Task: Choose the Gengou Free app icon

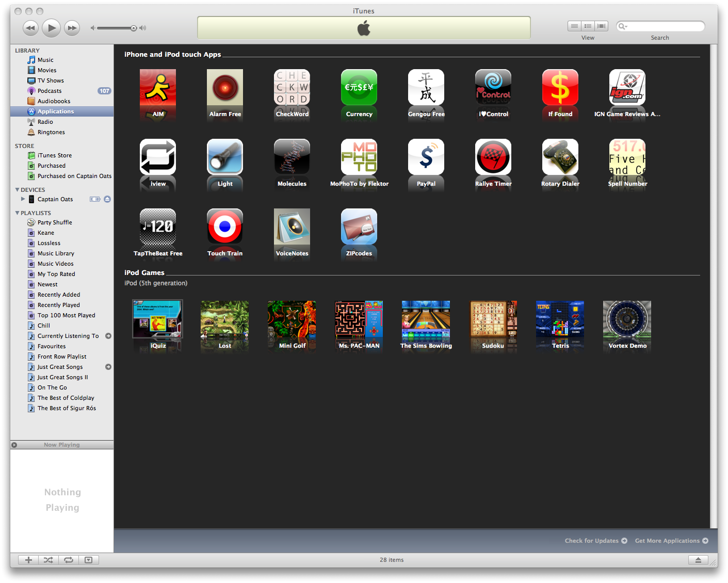Action: pos(426,87)
